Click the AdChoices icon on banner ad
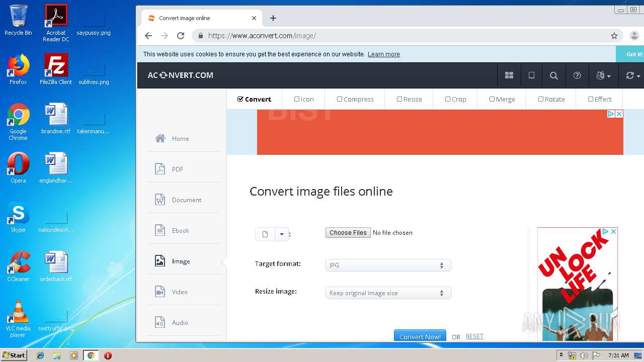The image size is (644, 362). click(611, 114)
